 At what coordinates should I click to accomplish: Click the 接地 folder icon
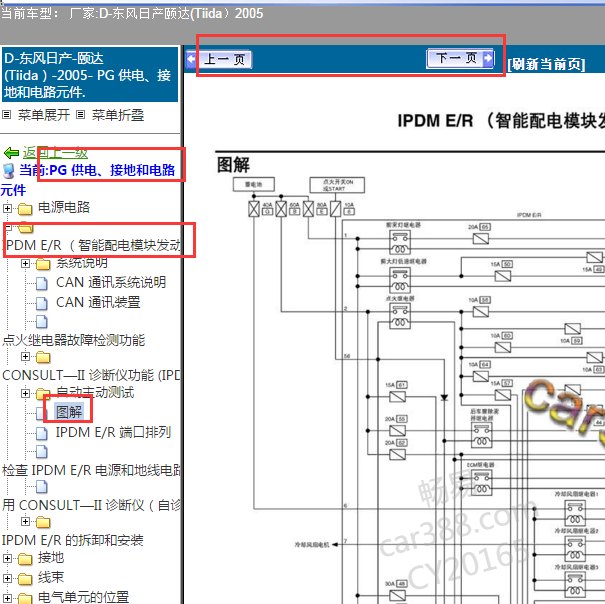coord(25,559)
